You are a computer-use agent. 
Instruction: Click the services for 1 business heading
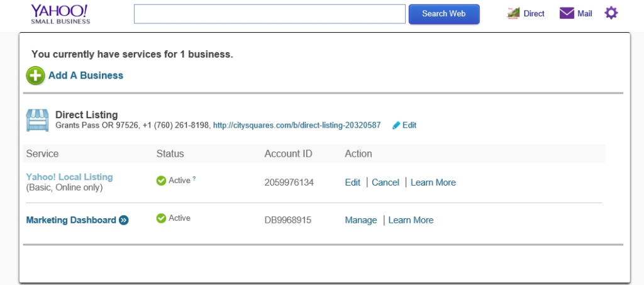point(132,54)
